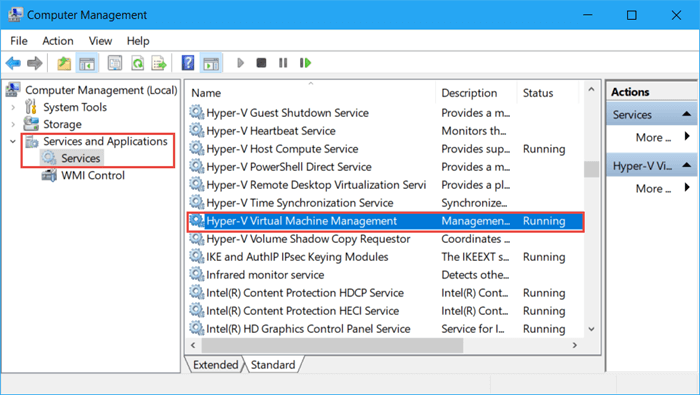The height and width of the screenshot is (395, 700).
Task: Click 'Synchronize...' description cell
Action: [474, 203]
